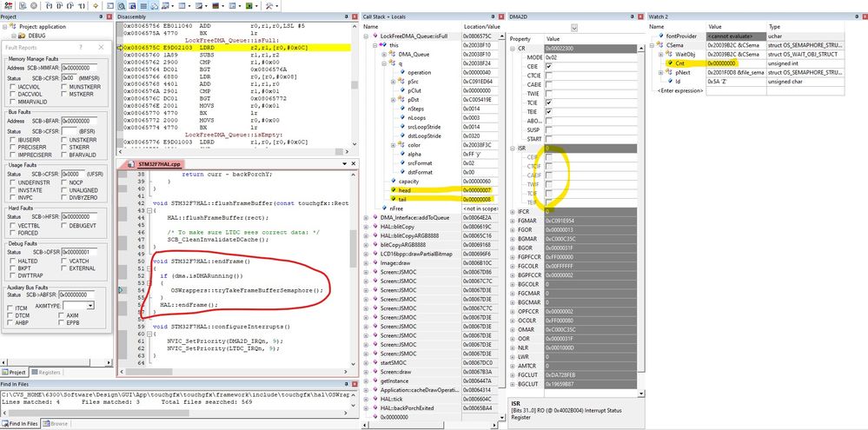
Task: Toggle the DIVBYZERO checkbox
Action: pyautogui.click(x=64, y=197)
